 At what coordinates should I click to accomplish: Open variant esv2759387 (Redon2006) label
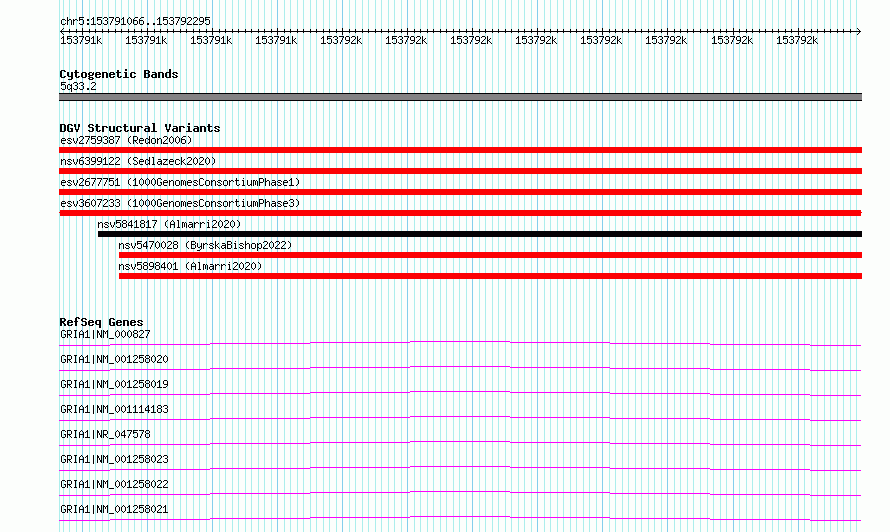126,140
